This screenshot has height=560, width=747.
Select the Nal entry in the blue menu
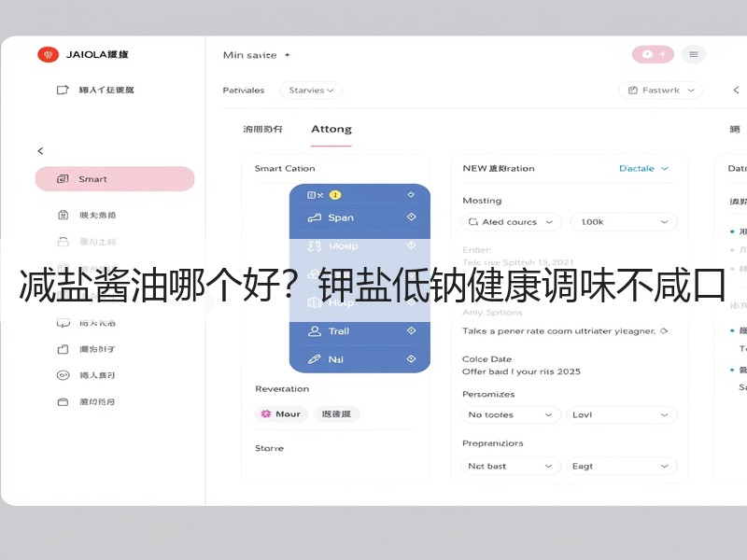tap(359, 359)
